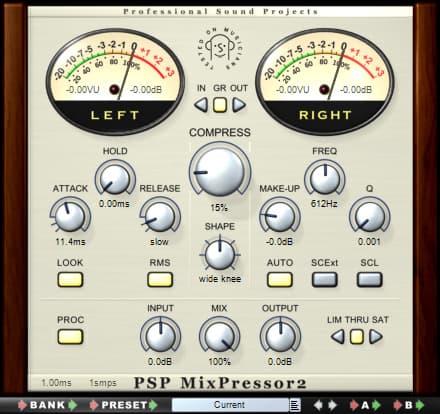The width and height of the screenshot is (440, 414).
Task: Select the THRU yellow mode button
Action: pos(357,337)
